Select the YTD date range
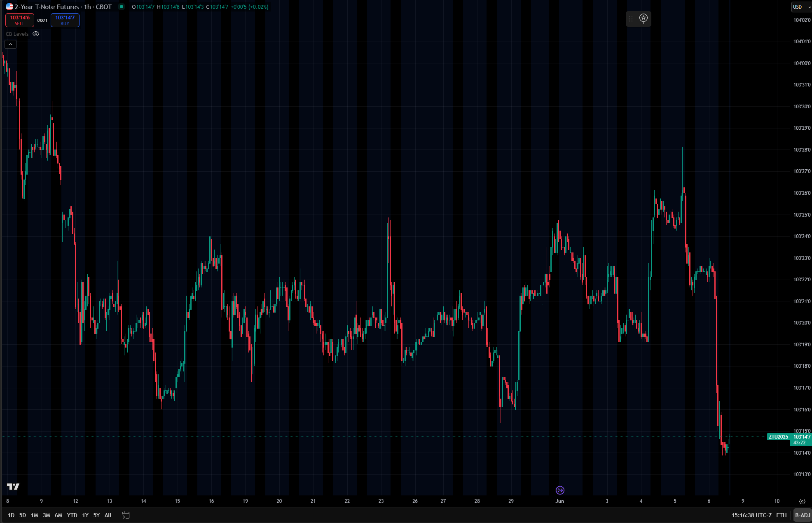 point(72,515)
